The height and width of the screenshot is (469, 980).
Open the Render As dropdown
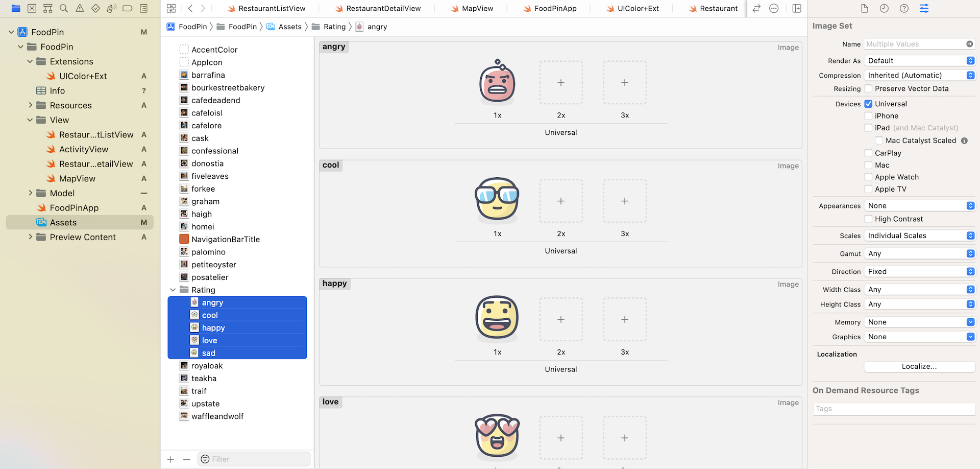coord(920,61)
